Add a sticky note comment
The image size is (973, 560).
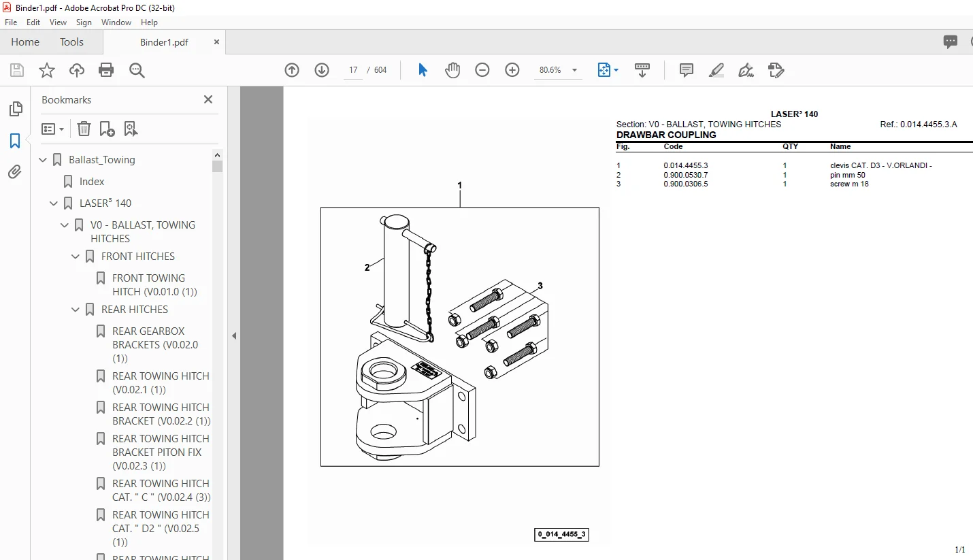pos(687,70)
